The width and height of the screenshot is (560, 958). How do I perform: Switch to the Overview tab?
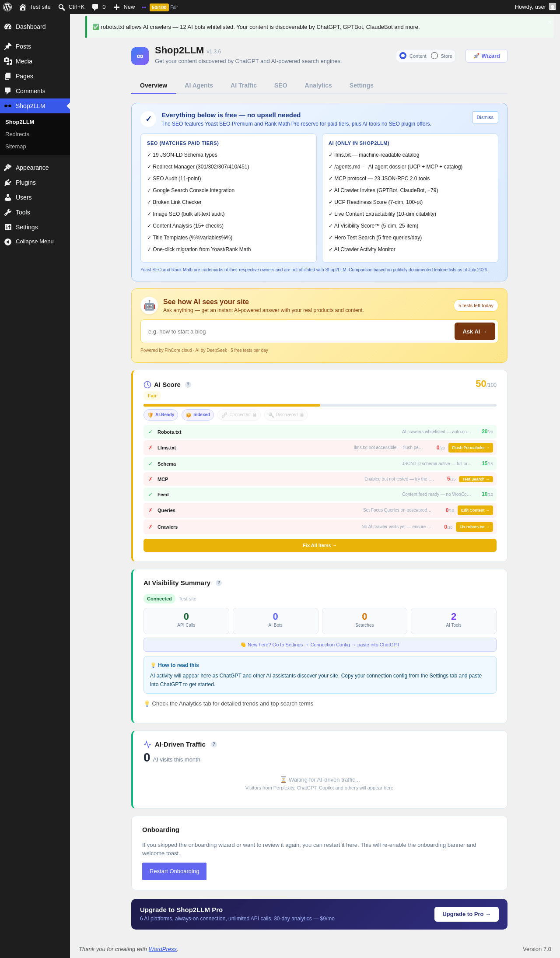click(x=154, y=85)
